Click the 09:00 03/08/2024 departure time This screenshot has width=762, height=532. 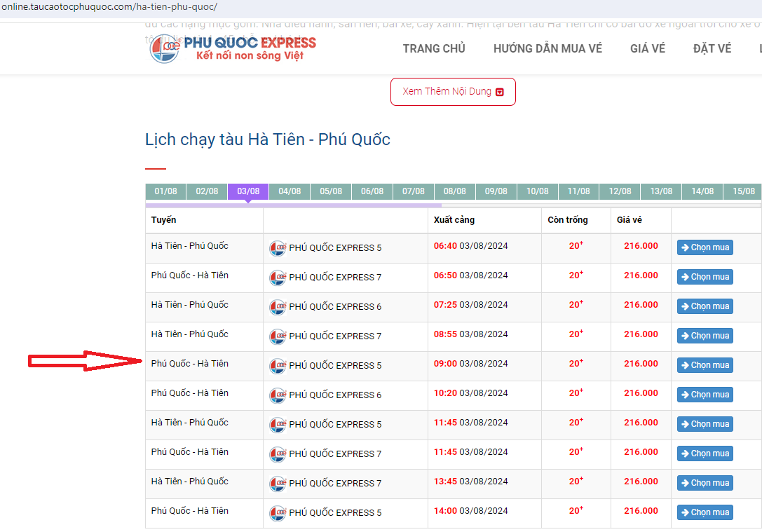click(x=470, y=364)
